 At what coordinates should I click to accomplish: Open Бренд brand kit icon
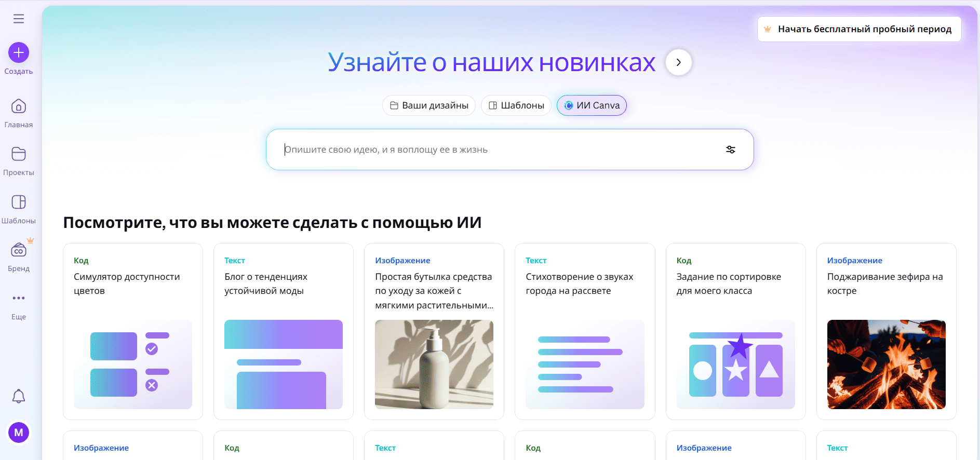coord(19,250)
